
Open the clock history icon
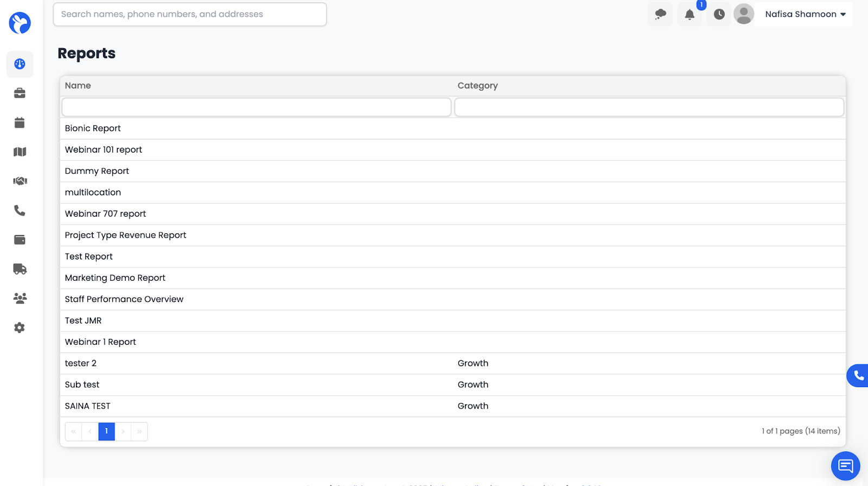(x=719, y=15)
